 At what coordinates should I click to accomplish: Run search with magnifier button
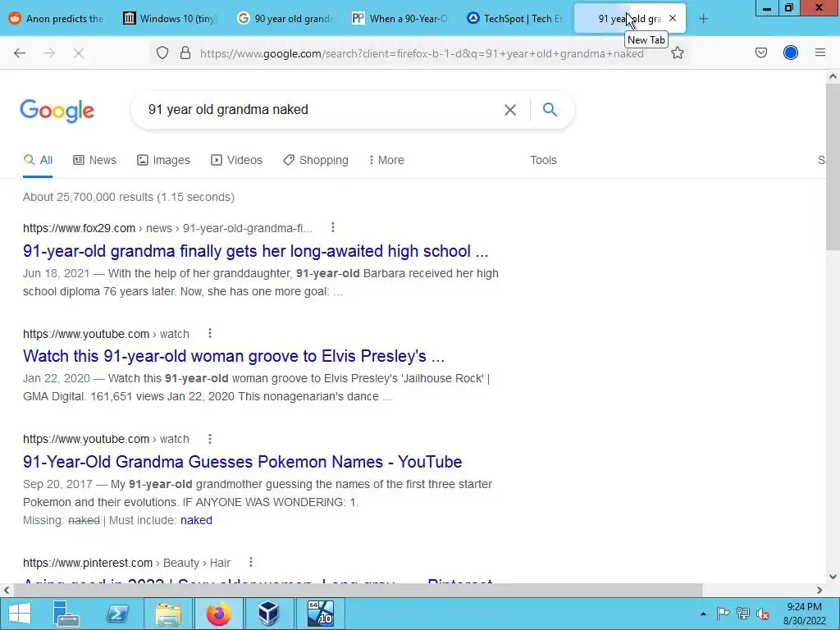click(x=550, y=110)
